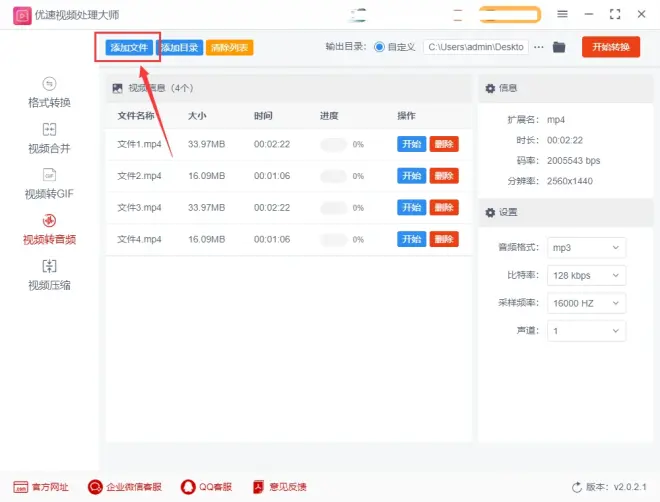Expand the 音频格式 mp3 dropdown

pyautogui.click(x=587, y=247)
